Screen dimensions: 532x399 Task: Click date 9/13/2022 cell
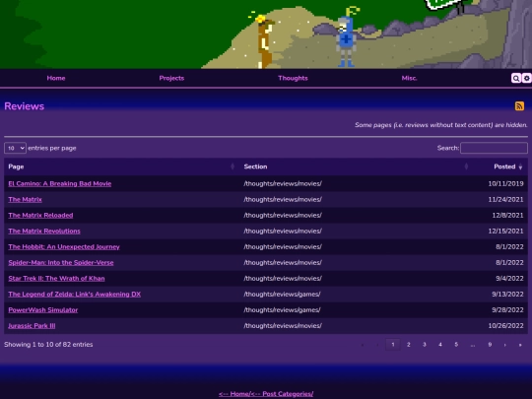[x=508, y=295]
